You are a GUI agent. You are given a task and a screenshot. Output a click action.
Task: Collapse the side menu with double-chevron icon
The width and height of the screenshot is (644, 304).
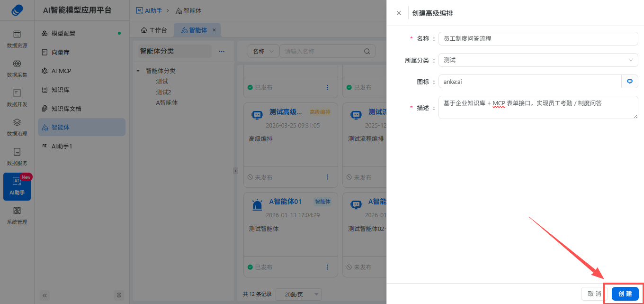[x=45, y=295]
